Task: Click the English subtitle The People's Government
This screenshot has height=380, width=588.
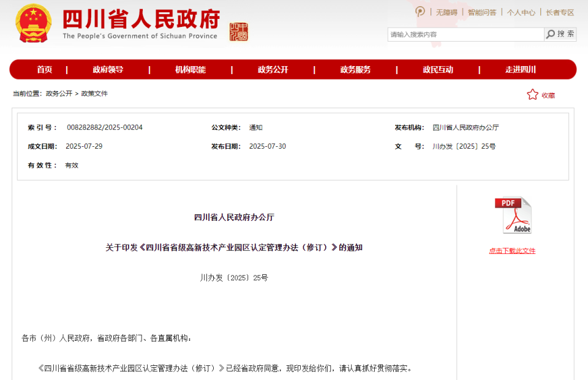Action: click(x=140, y=36)
